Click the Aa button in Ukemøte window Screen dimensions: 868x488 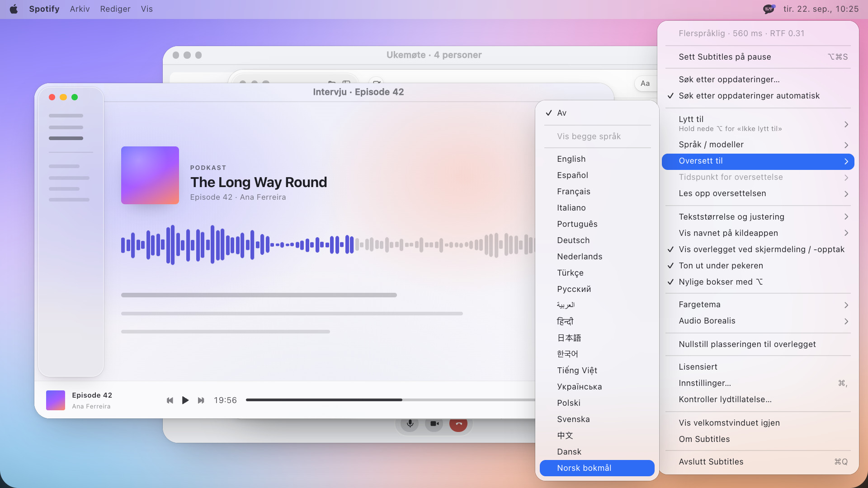pyautogui.click(x=645, y=83)
